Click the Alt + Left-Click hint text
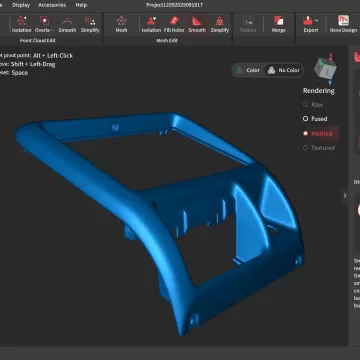The image size is (360, 360). 53,56
